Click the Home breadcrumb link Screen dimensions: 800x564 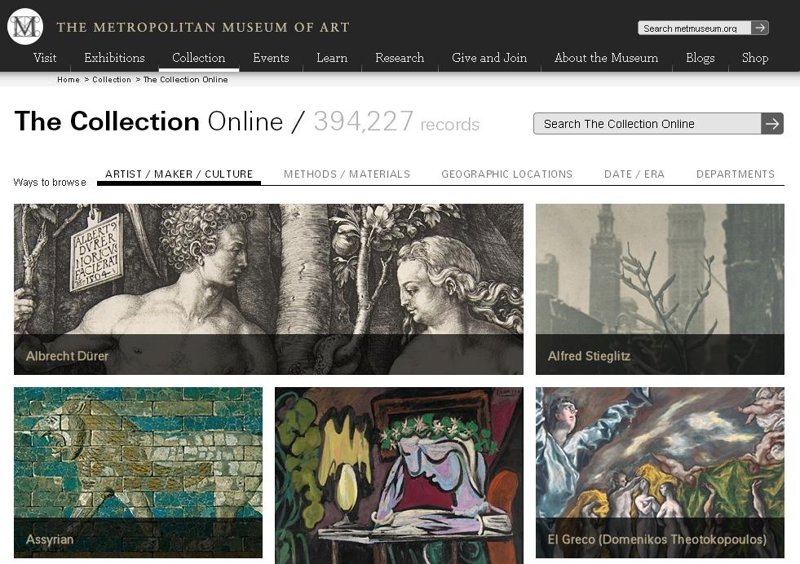point(68,80)
